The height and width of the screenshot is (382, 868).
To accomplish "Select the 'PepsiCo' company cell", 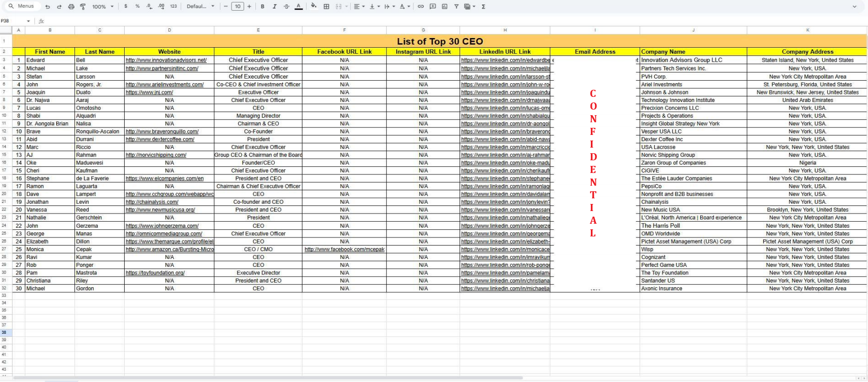I will click(693, 186).
